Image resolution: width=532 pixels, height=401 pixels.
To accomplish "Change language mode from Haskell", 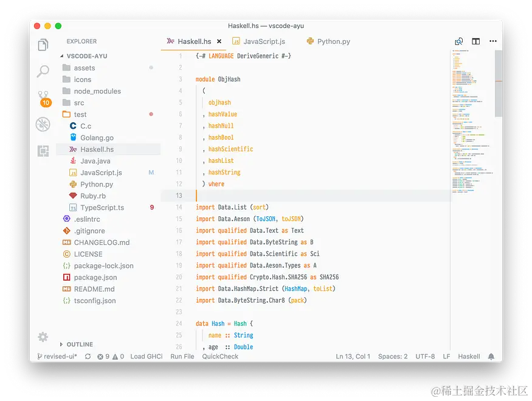I will (469, 357).
